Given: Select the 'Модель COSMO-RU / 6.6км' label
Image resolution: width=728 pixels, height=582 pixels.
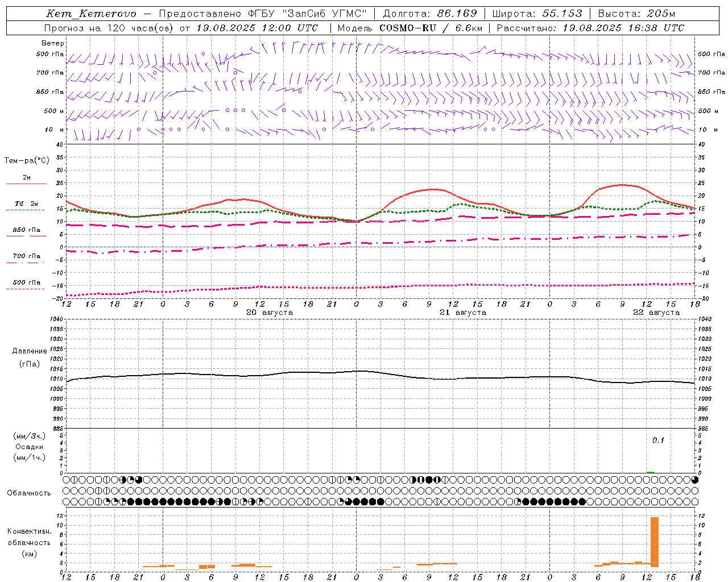Looking at the screenshot, I should point(410,28).
